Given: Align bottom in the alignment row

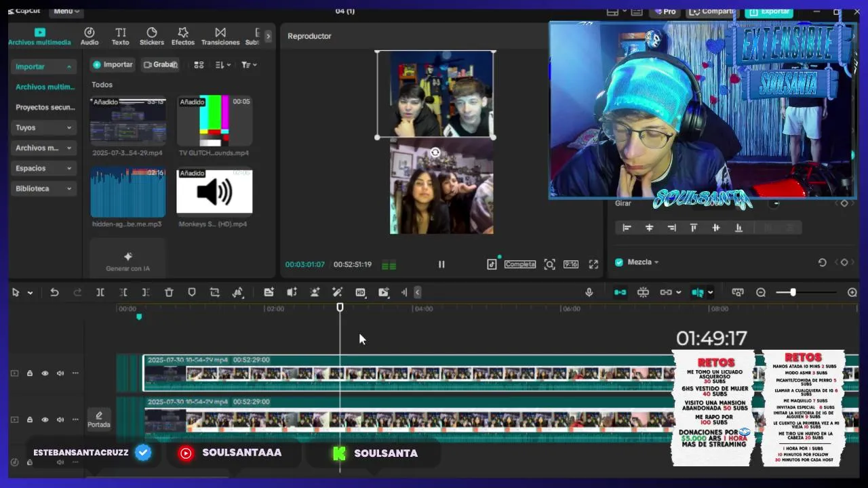Looking at the screenshot, I should [738, 228].
